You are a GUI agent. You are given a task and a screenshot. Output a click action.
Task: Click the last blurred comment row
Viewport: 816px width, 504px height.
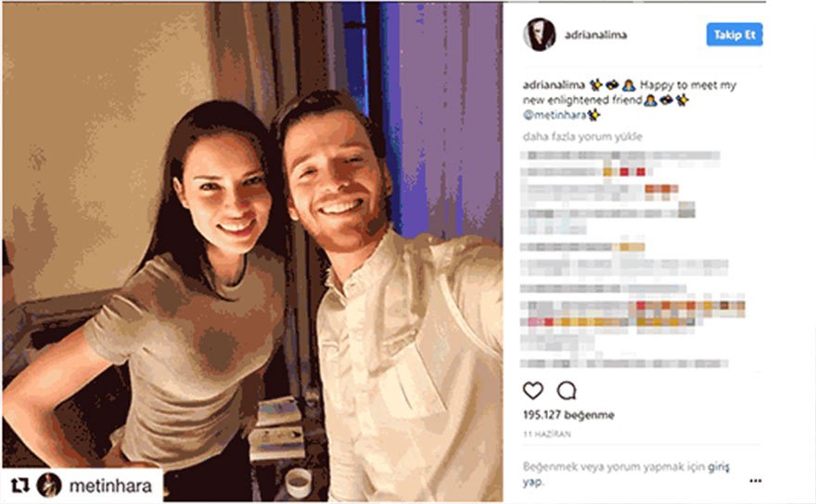point(624,363)
